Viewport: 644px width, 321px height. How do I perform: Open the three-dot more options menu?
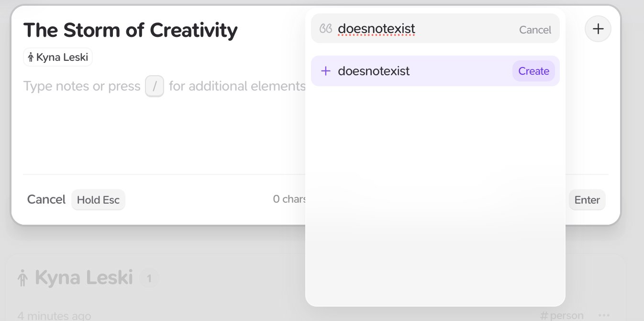click(x=604, y=315)
